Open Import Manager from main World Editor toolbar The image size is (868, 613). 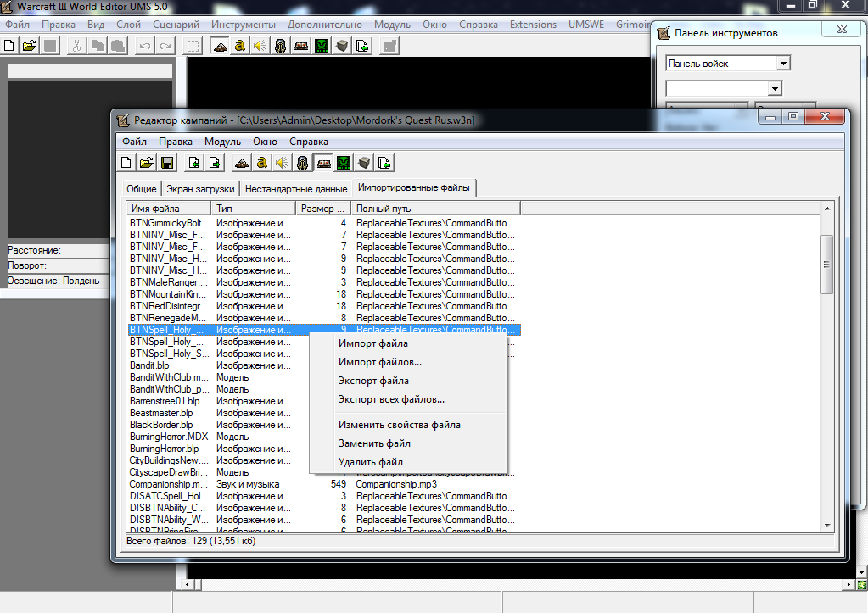tap(362, 46)
